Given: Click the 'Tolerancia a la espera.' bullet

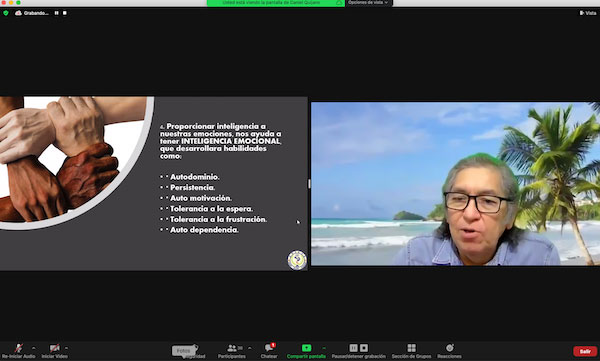Looking at the screenshot, I should [x=211, y=209].
